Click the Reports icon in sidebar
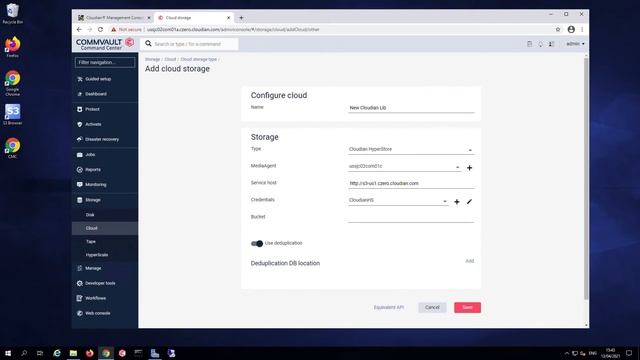Screen dimensions: 640x360 pyautogui.click(x=80, y=169)
